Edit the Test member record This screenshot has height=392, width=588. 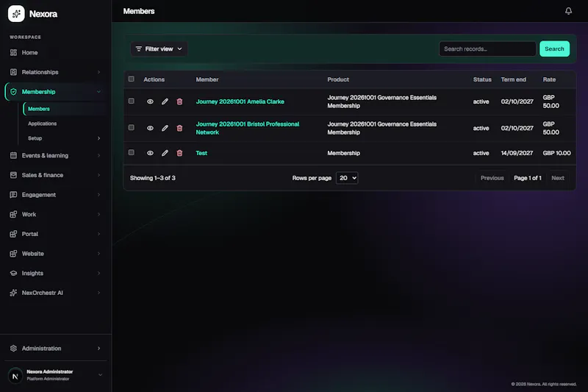coord(165,153)
